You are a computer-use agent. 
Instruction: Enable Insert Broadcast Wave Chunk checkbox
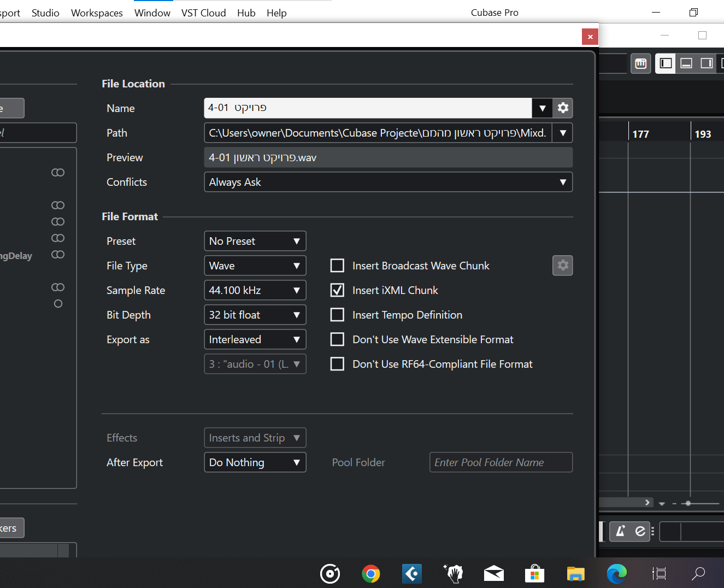coord(338,266)
